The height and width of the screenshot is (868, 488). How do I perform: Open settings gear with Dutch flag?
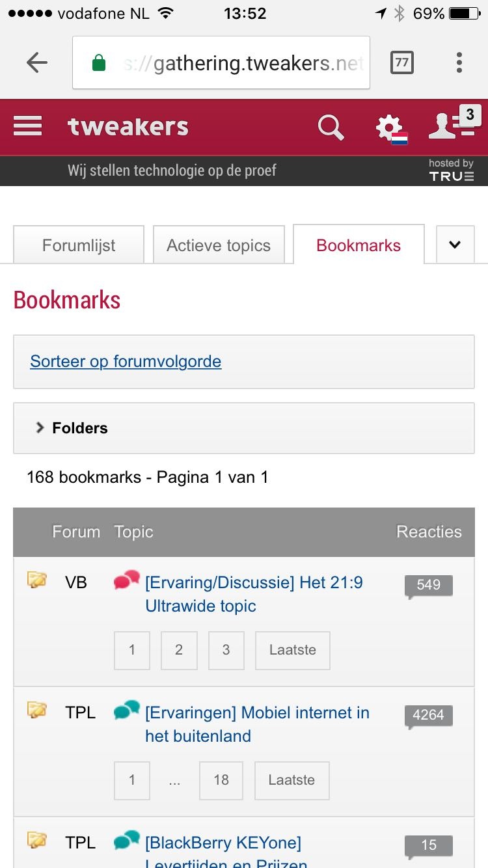coord(390,128)
